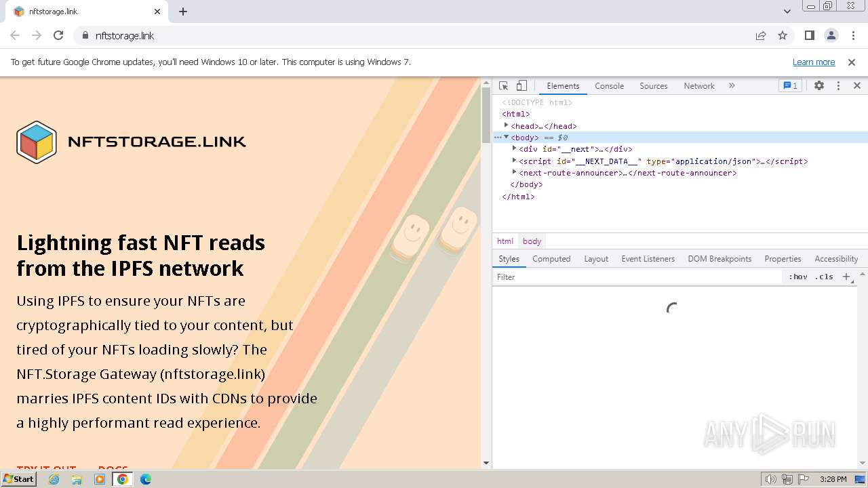Expand the __NEXT_DATA__ script node

pyautogui.click(x=514, y=161)
